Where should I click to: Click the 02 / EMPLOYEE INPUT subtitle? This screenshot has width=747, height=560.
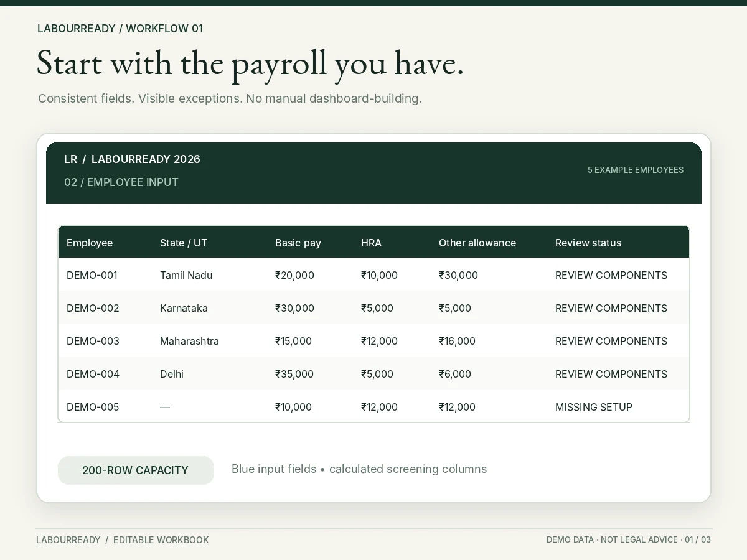coord(121,182)
